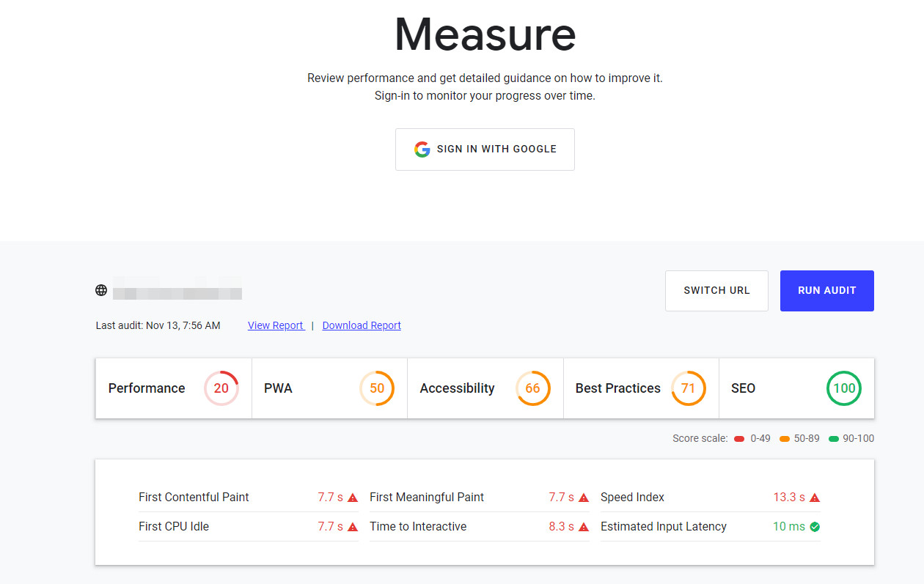The height and width of the screenshot is (584, 924).
Task: Click the Best Practices score gauge ring
Action: tap(688, 388)
